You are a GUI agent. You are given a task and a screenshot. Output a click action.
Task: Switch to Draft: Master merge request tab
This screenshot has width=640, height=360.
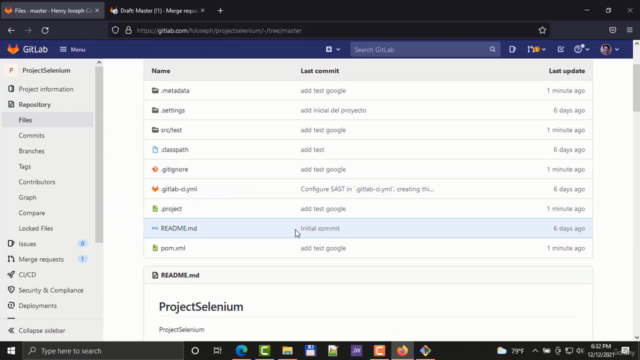pos(158,11)
